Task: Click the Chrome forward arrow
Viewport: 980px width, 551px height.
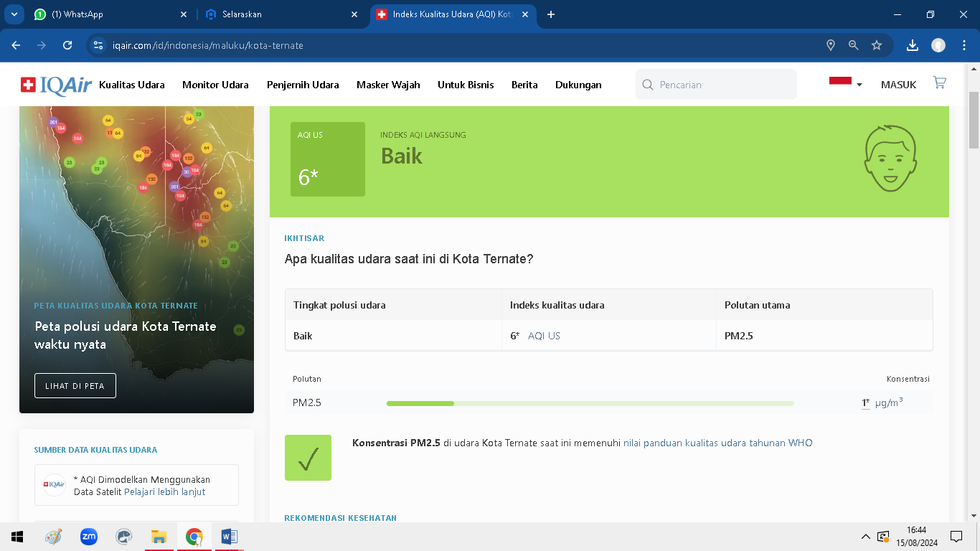Action: [x=42, y=45]
